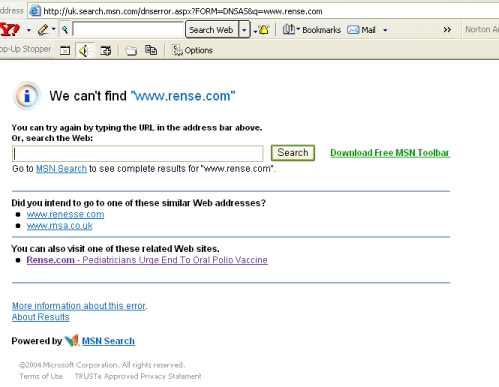Click the address bar URL text
Screen dimensions: 499x387
tap(183, 11)
